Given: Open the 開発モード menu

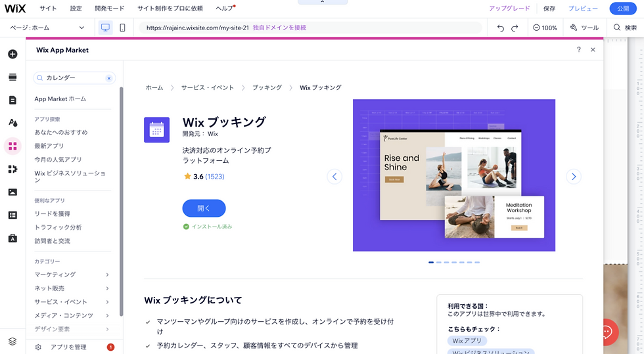Looking at the screenshot, I should [x=110, y=9].
